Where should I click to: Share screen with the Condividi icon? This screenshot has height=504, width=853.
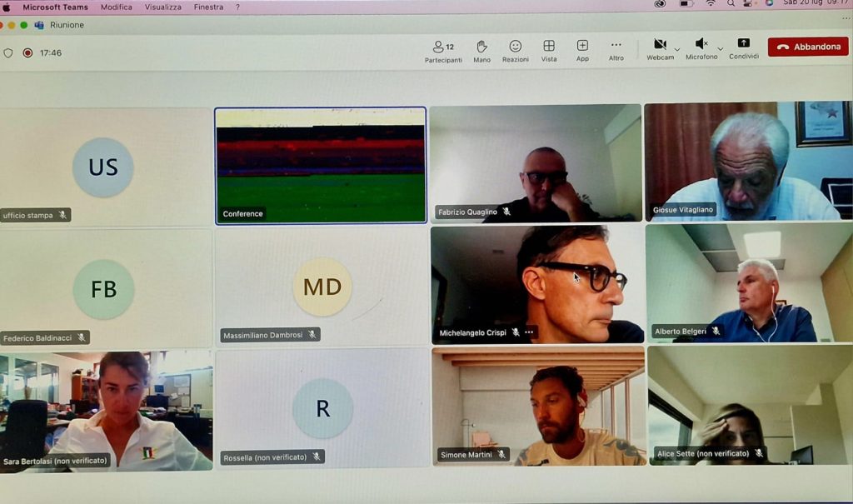point(743,43)
